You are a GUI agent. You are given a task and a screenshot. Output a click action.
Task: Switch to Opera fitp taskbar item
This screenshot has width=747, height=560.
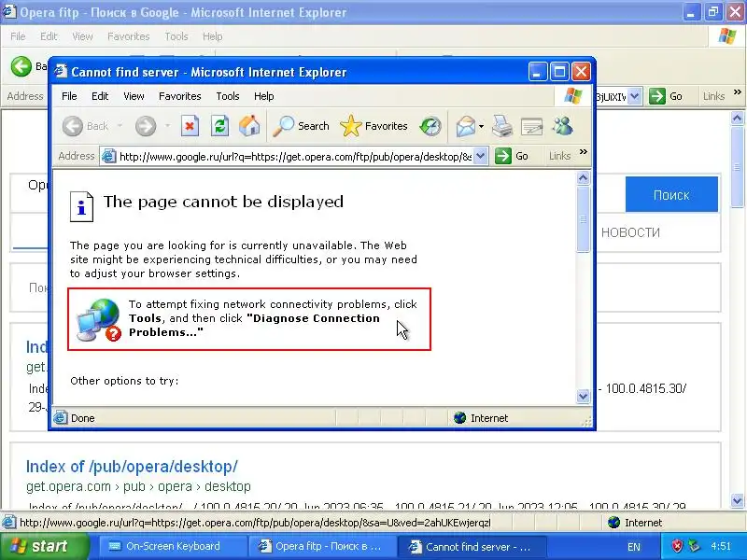pos(321,546)
